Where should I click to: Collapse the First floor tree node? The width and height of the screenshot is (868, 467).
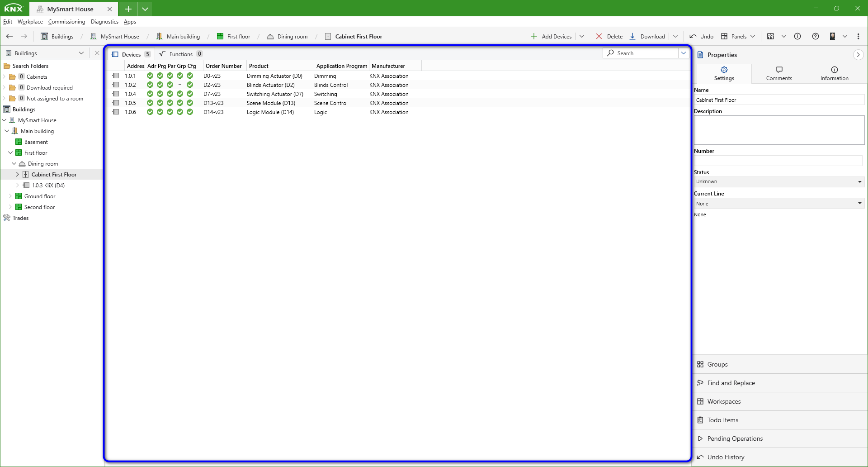(10, 153)
